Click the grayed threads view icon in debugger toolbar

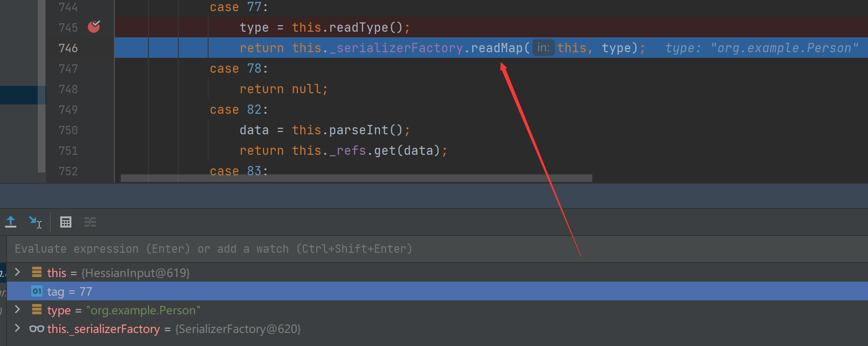coord(90,222)
